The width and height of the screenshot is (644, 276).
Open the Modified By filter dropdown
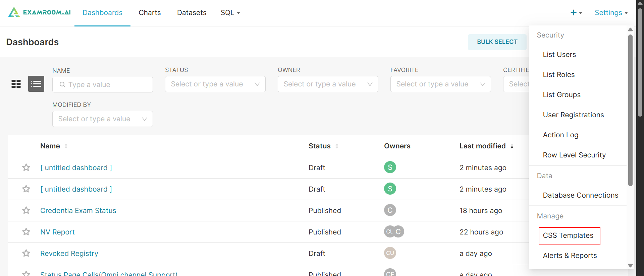coord(102,119)
